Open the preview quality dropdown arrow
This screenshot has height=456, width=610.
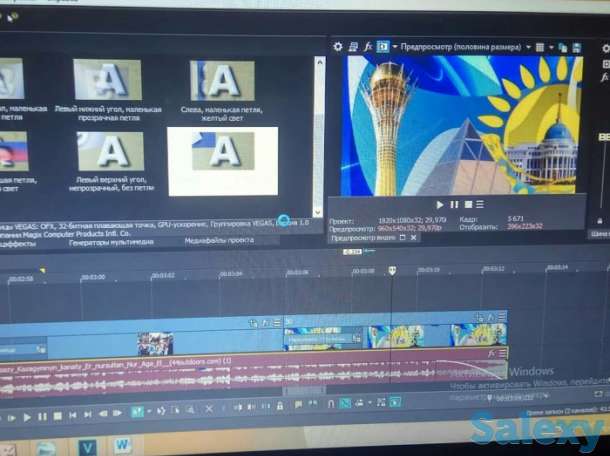point(528,47)
